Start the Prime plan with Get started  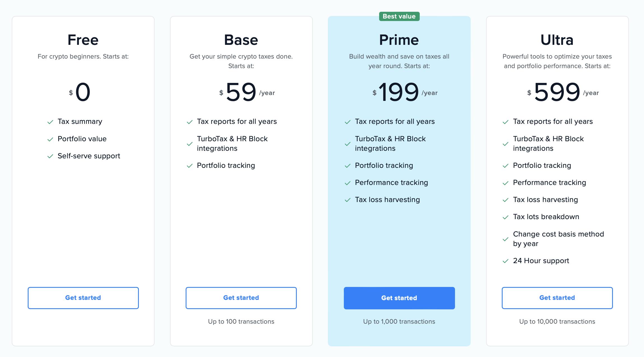coord(399,298)
